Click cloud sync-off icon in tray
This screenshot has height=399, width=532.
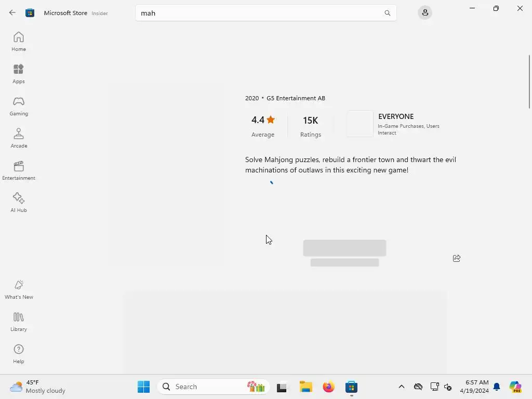[x=418, y=387]
